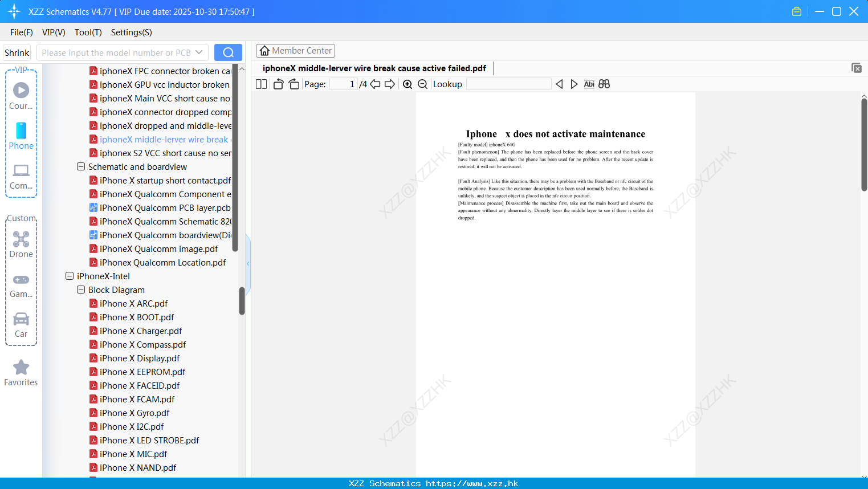Open the Drone category

click(21, 244)
